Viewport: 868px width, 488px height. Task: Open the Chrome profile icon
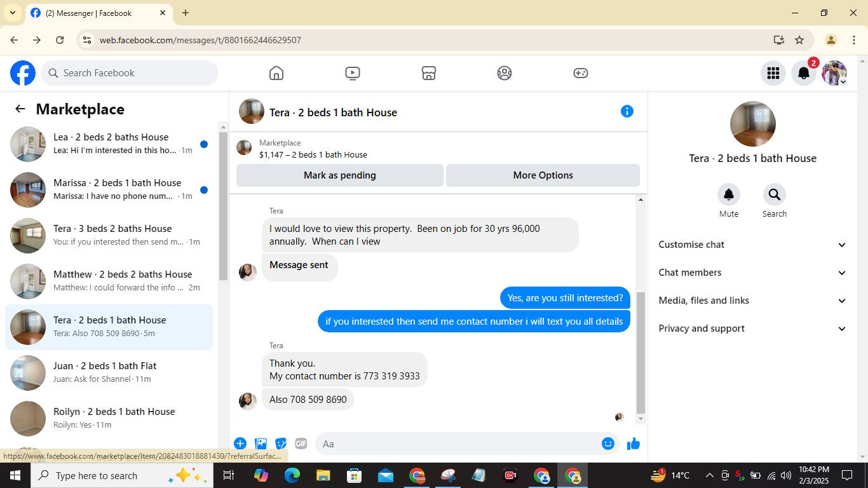831,40
